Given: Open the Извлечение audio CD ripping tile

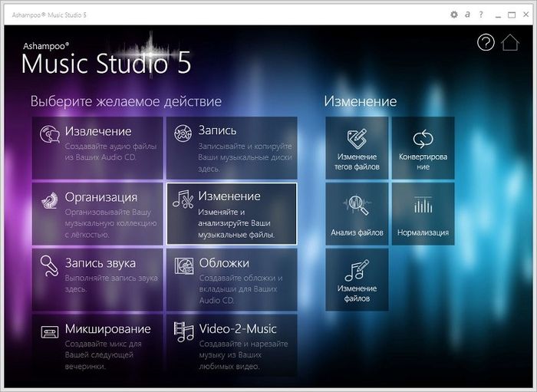Looking at the screenshot, I should pyautogui.click(x=97, y=147).
